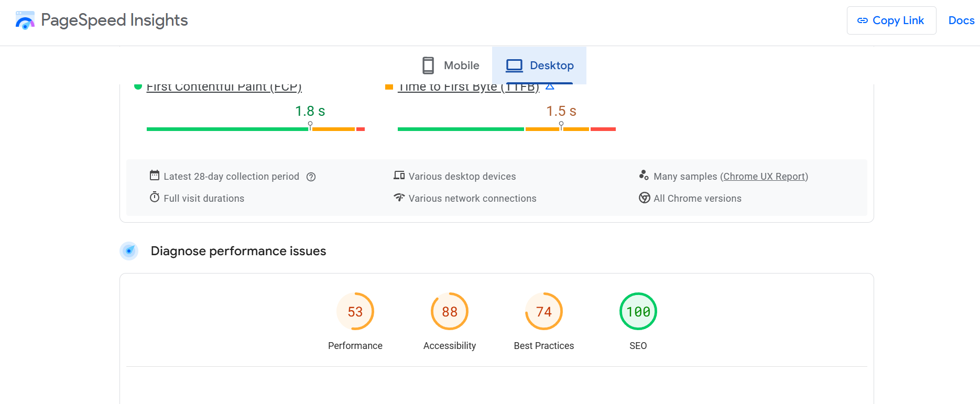Click the desktop devices icon
The height and width of the screenshot is (404, 980).
(x=399, y=176)
